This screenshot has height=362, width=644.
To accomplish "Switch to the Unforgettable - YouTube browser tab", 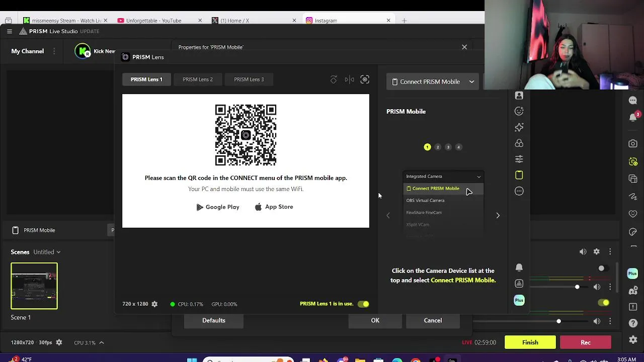I will click(x=159, y=21).
